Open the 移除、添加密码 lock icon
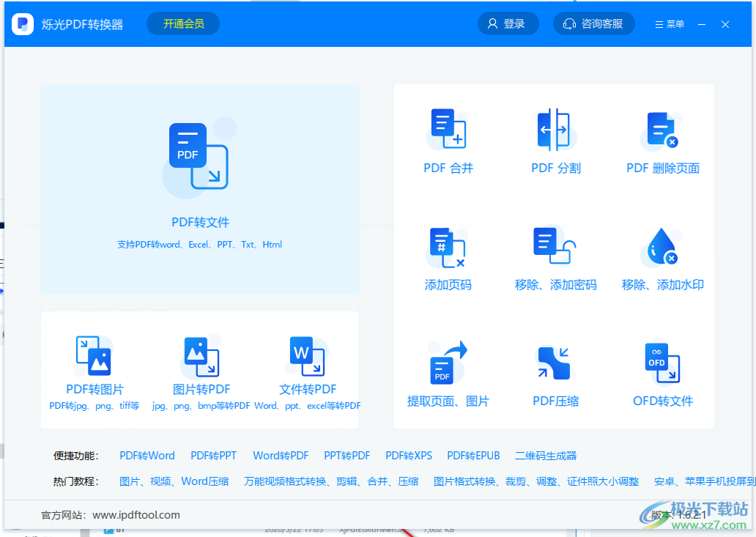This screenshot has height=537, width=756. click(x=555, y=246)
